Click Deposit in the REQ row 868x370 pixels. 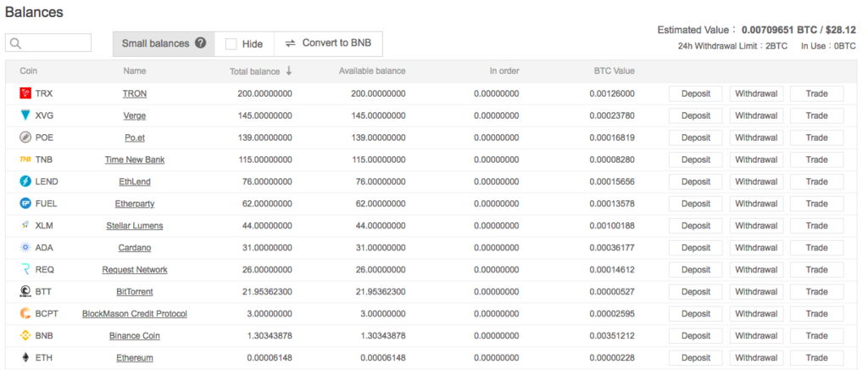695,270
